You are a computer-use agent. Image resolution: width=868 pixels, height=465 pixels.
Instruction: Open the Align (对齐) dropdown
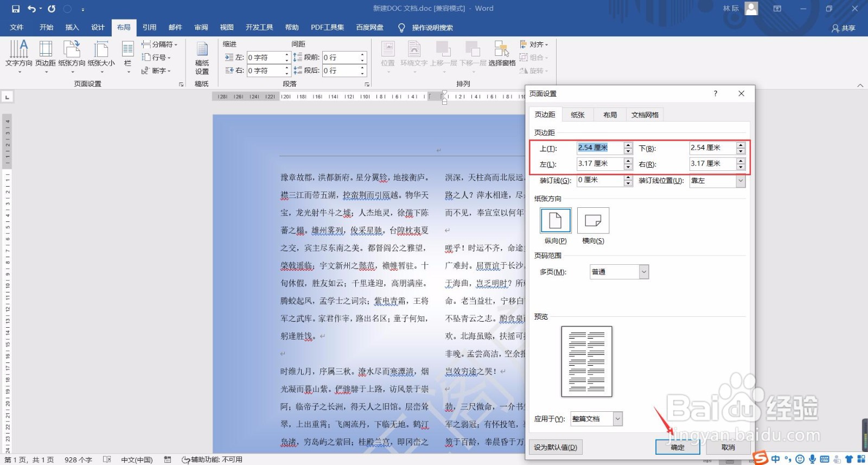pos(534,44)
